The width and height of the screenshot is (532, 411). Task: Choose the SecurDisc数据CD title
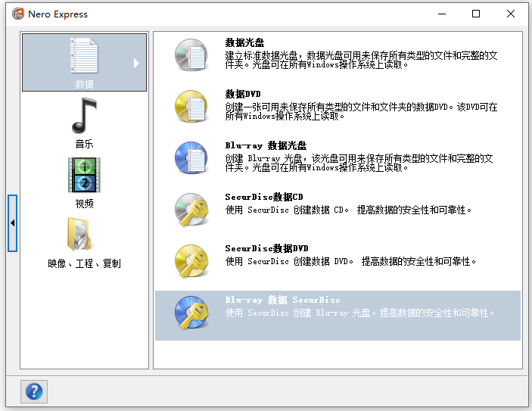tap(264, 197)
